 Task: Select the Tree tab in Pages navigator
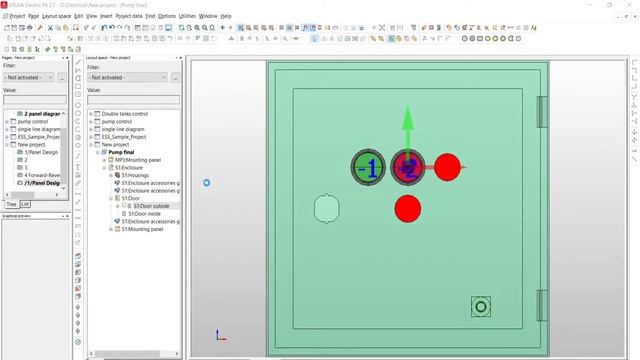(11, 204)
